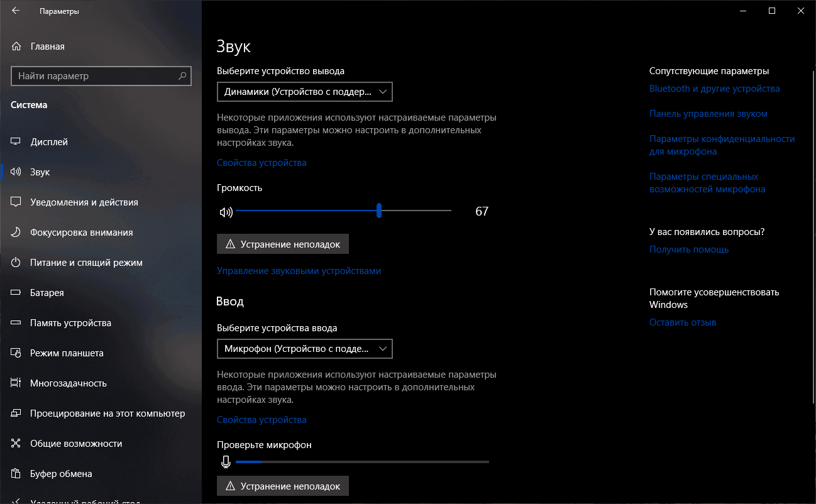Click the Батарея battery icon

(x=15, y=292)
